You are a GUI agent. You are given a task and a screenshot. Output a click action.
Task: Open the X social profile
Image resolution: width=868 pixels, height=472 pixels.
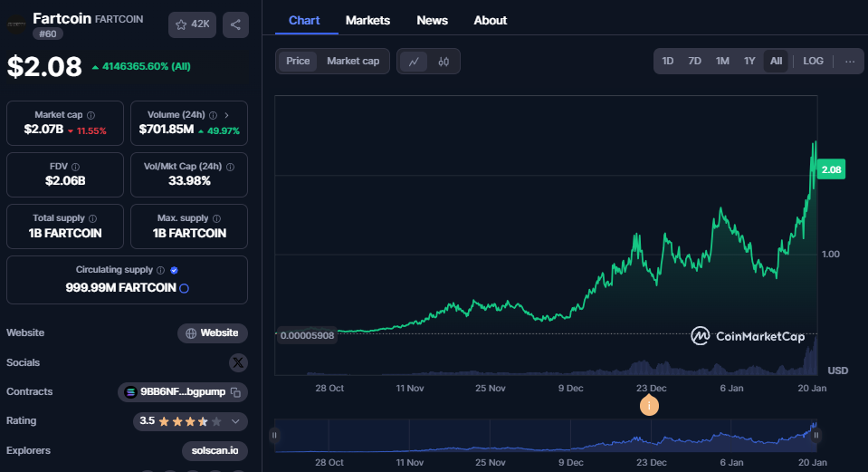click(238, 363)
